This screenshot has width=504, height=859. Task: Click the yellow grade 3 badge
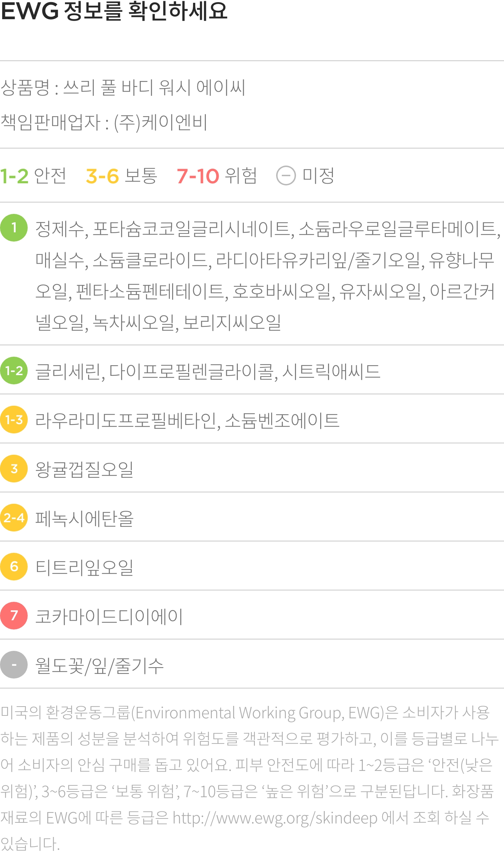coord(14,469)
